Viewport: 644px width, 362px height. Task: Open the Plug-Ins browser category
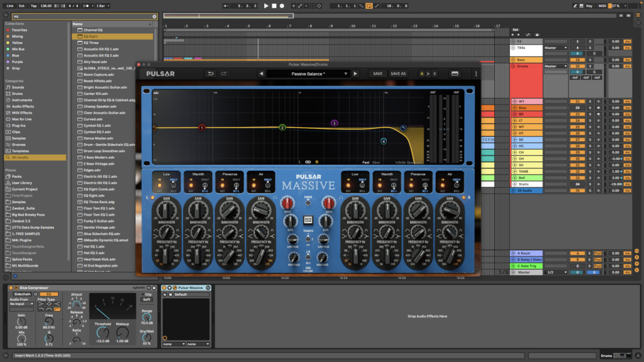[x=18, y=126]
